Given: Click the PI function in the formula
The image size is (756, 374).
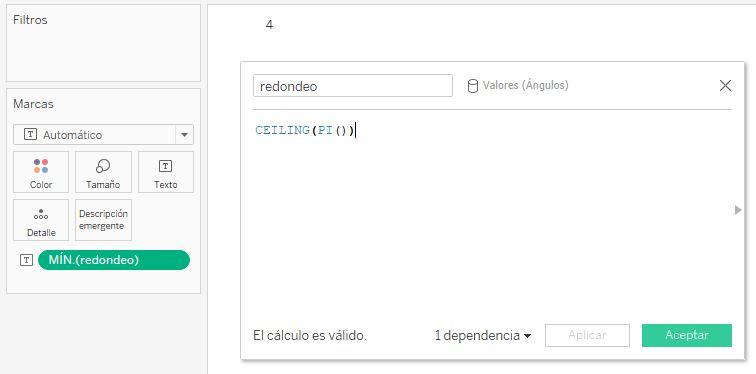Looking at the screenshot, I should point(325,131).
